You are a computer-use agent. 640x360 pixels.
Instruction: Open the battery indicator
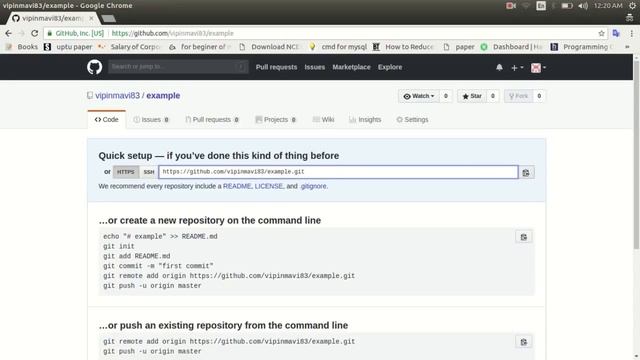coord(567,6)
